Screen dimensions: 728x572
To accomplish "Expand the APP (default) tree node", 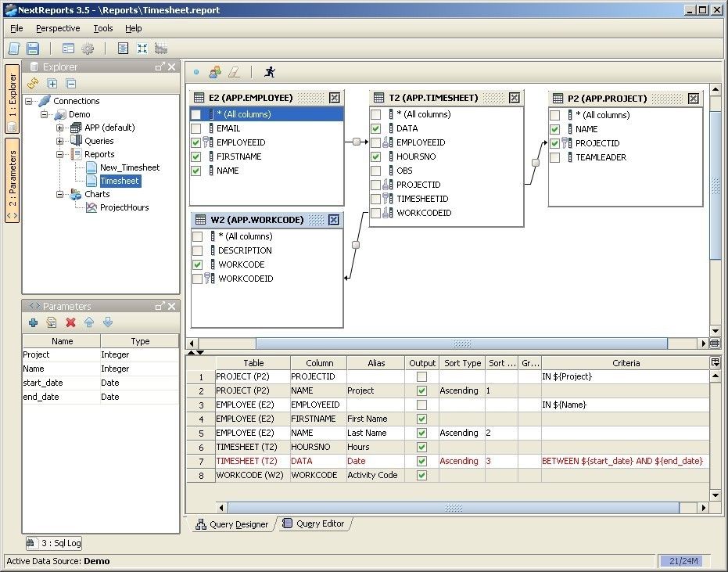I will 60,128.
